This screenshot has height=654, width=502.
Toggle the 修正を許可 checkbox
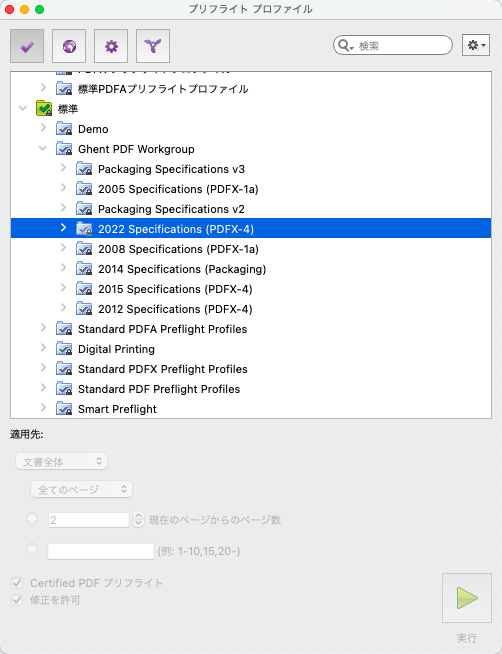pyautogui.click(x=17, y=600)
